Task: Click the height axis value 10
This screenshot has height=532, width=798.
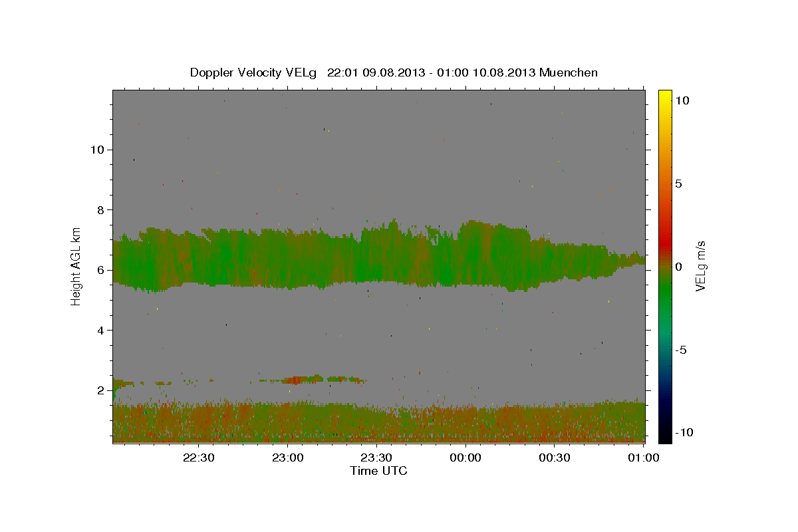Action: tap(98, 150)
